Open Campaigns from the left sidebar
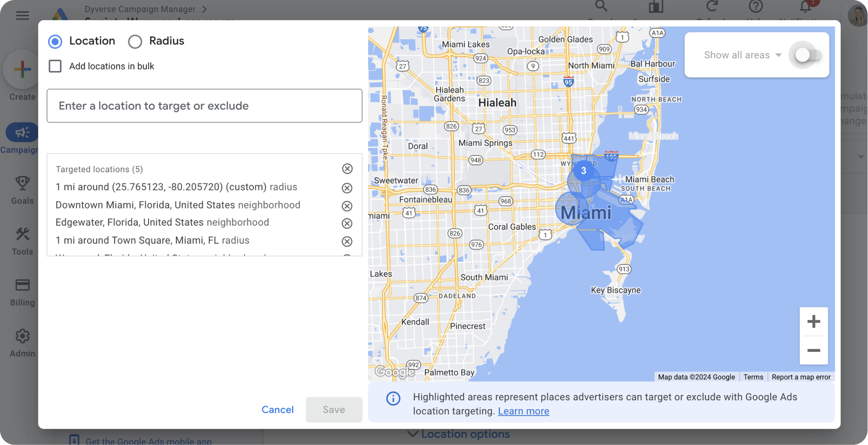Screen dimensions: 868x445 [x=22, y=132]
